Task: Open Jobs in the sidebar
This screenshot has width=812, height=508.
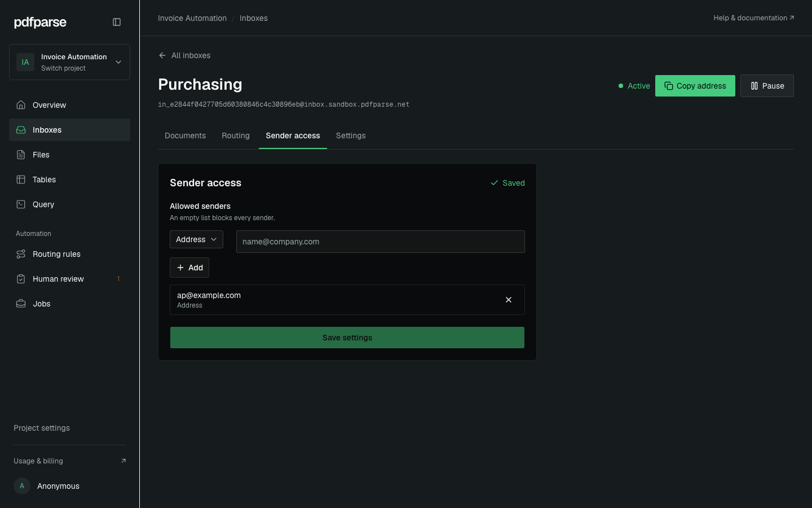Action: [x=69, y=304]
